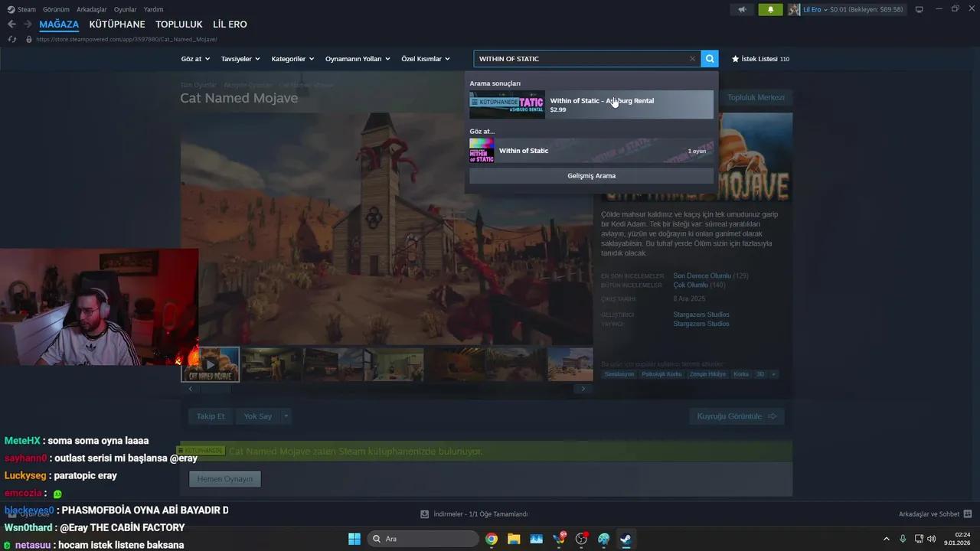This screenshot has width=980, height=551.
Task: Open the green notifications bell
Action: 770,9
